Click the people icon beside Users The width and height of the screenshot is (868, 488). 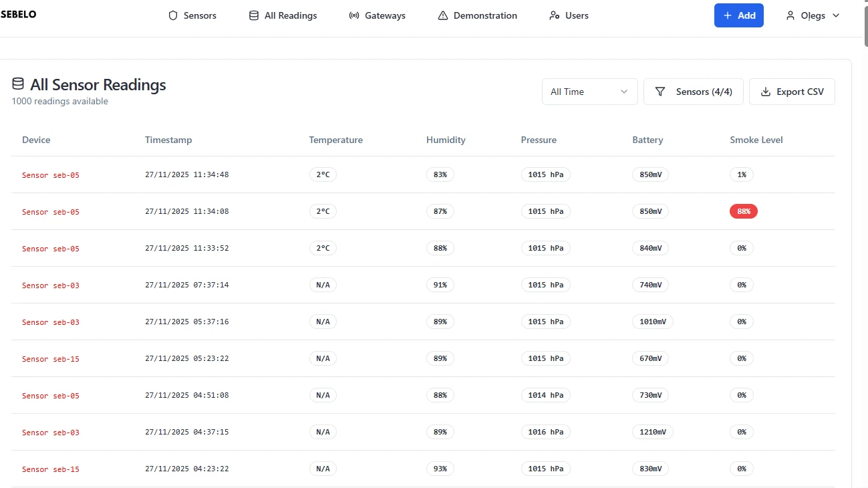pos(554,15)
